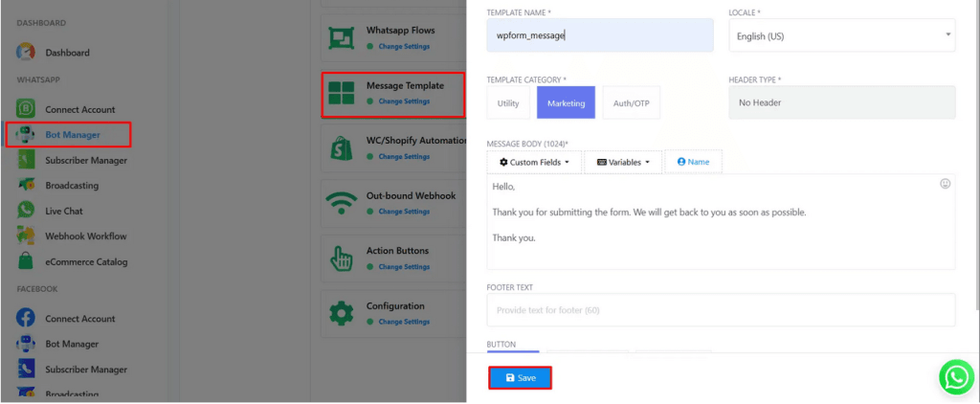Image resolution: width=980 pixels, height=404 pixels.
Task: Click the Dashboard gauge icon
Action: (26, 53)
